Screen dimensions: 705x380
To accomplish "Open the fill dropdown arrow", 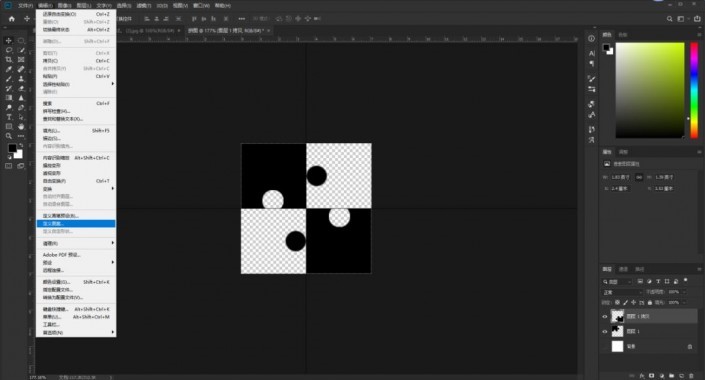I will tap(684, 303).
